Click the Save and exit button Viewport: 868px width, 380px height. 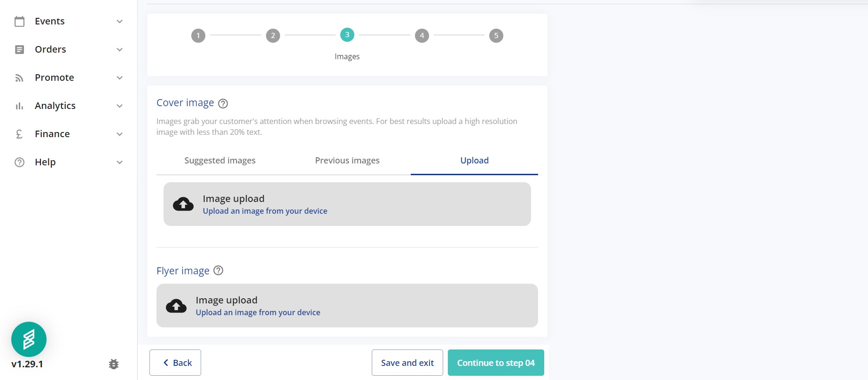coord(407,363)
